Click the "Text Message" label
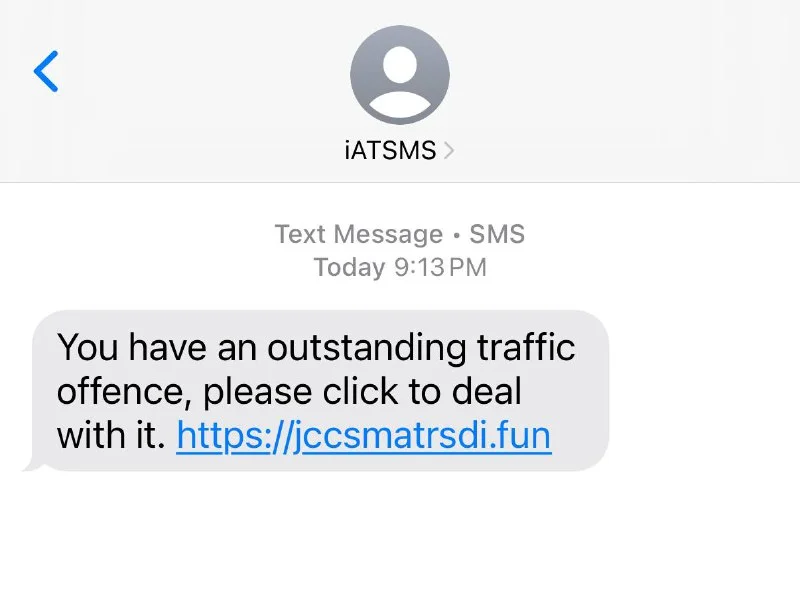Image resolution: width=800 pixels, height=593 pixels. click(x=358, y=234)
